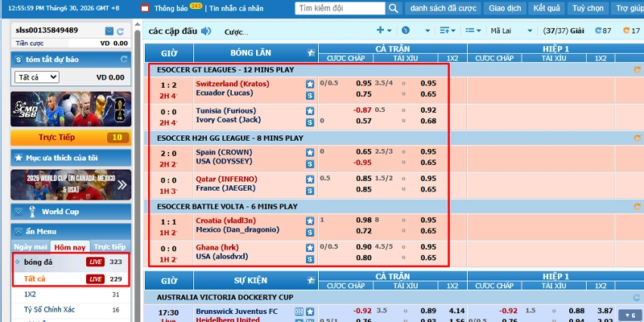Click the mail envelope icon beside account ID
Image resolution: width=644 pixels, height=322 pixels.
click(x=109, y=31)
